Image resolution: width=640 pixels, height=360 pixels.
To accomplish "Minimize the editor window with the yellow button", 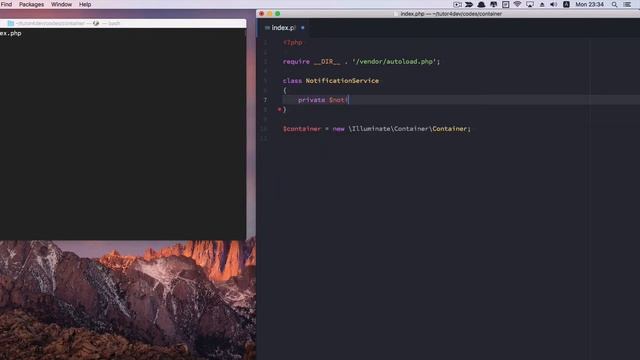I will (270, 14).
